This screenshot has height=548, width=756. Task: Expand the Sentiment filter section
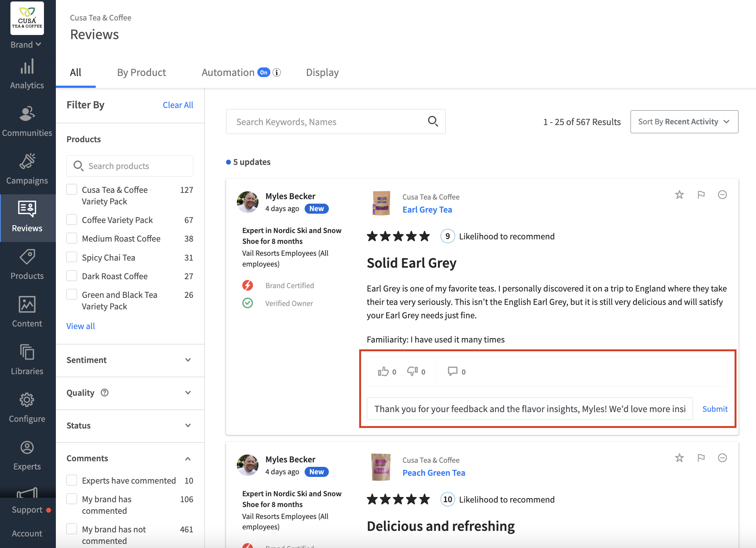tap(130, 360)
